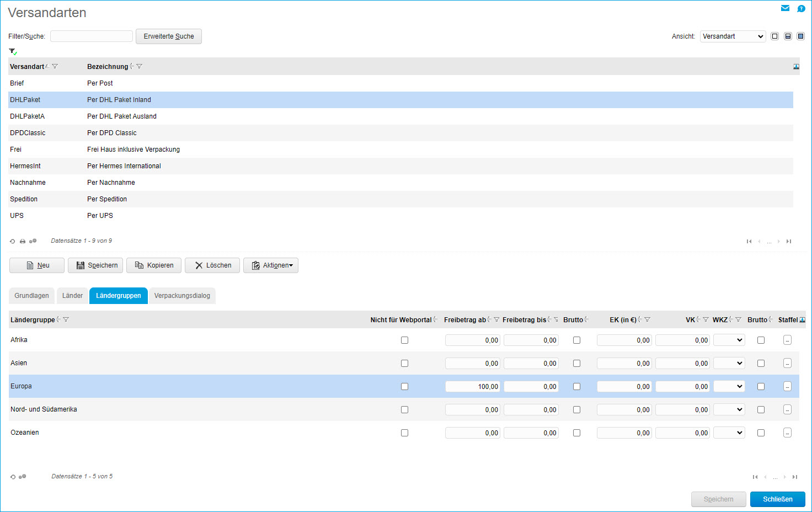Click the active filter funnel icon
Image resolution: width=812 pixels, height=512 pixels.
pyautogui.click(x=13, y=51)
